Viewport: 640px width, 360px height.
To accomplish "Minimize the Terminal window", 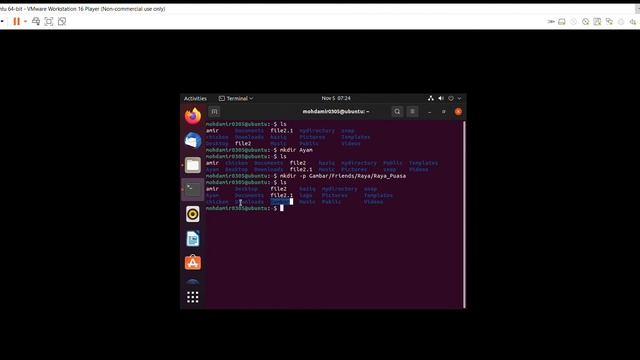I will tap(429, 111).
